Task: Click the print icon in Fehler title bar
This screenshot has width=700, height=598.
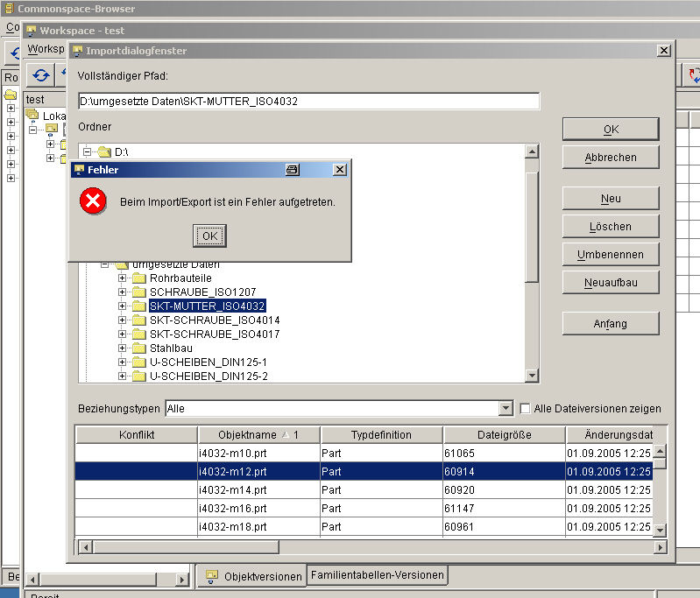Action: click(293, 170)
